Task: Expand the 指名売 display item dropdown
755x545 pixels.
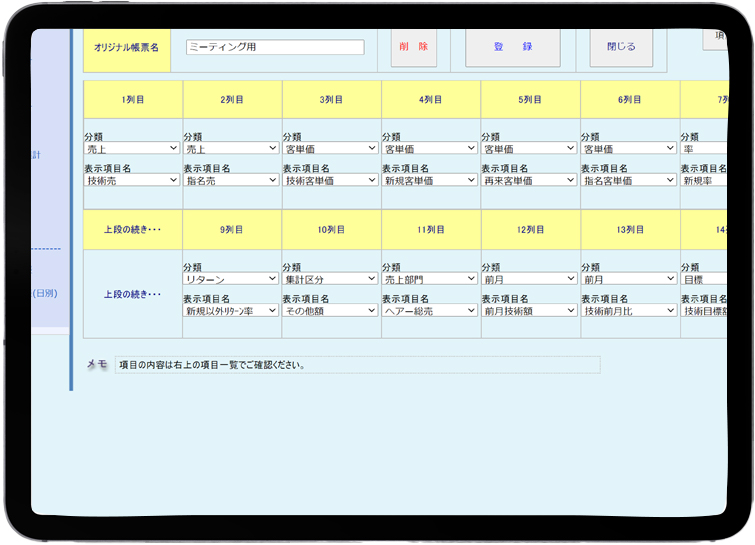Action: coord(231,180)
